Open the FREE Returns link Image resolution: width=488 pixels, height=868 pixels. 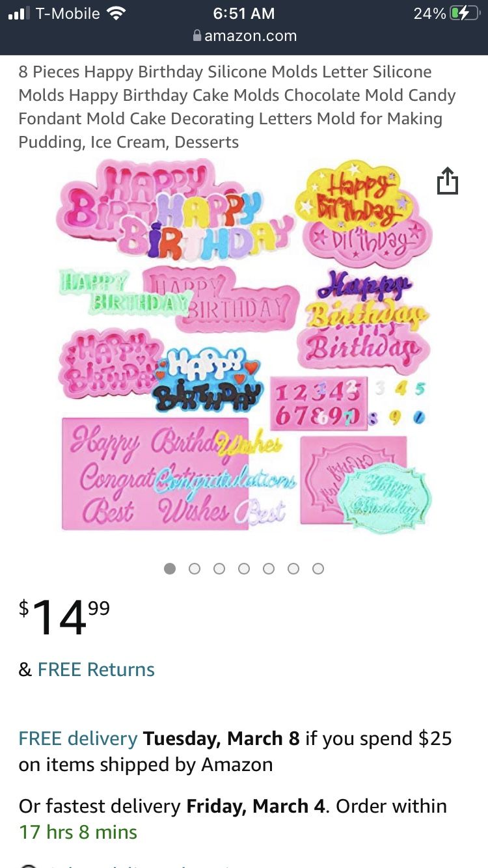pos(96,670)
